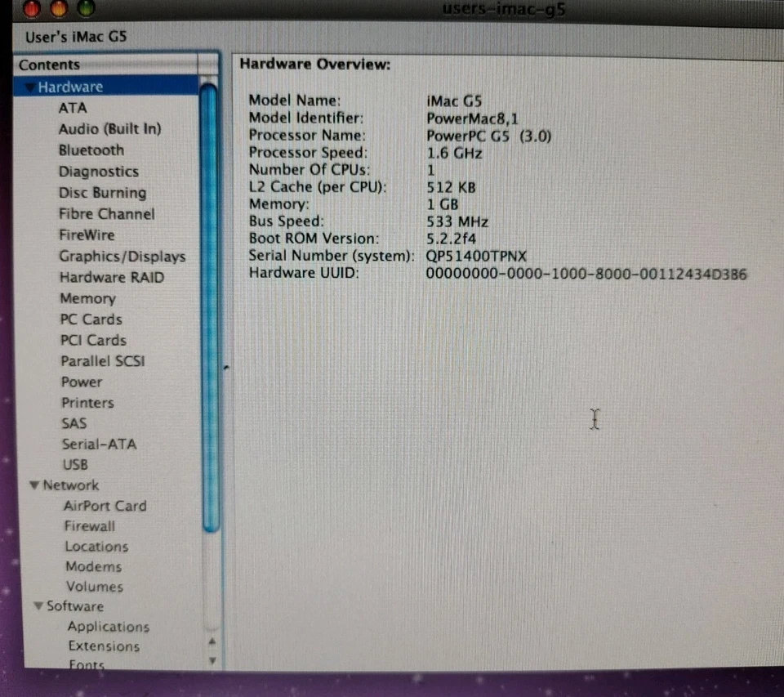Select ATA in the Contents sidebar
The height and width of the screenshot is (697, 784).
click(x=73, y=107)
